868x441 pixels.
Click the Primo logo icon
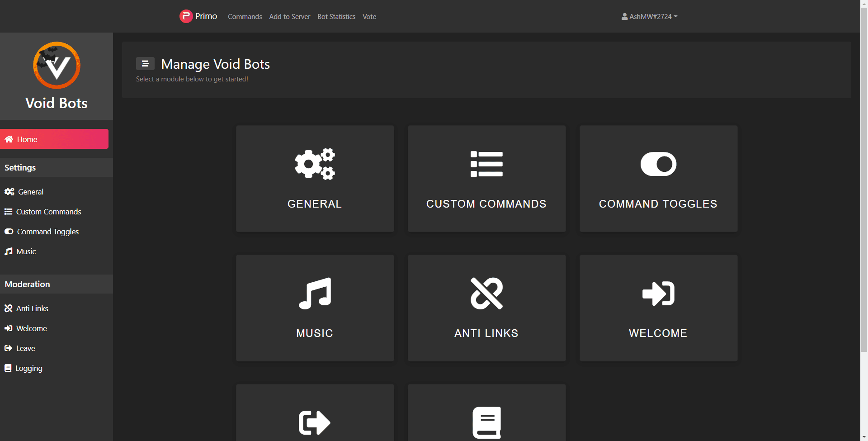point(186,16)
